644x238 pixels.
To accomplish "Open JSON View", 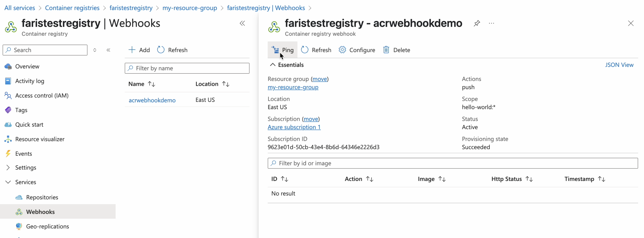I will click(619, 65).
